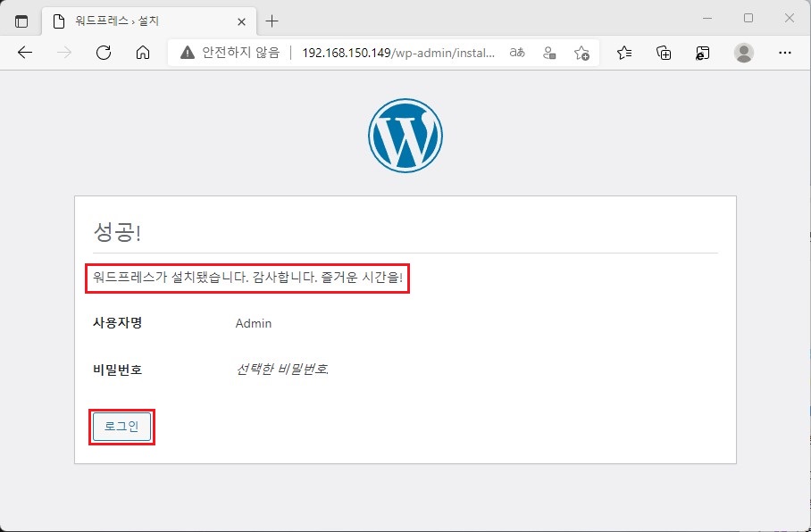This screenshot has width=811, height=532.
Task: Open the Favorites list icon
Action: point(624,52)
